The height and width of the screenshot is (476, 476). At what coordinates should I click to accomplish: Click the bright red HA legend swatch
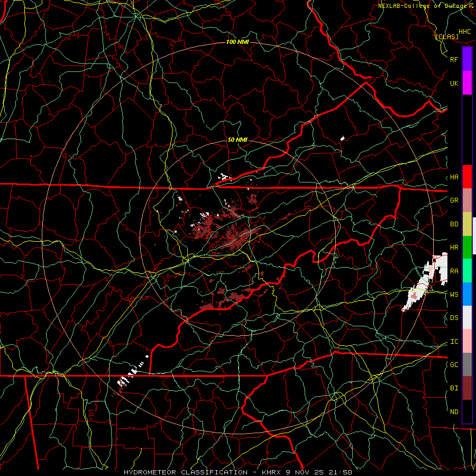(467, 177)
